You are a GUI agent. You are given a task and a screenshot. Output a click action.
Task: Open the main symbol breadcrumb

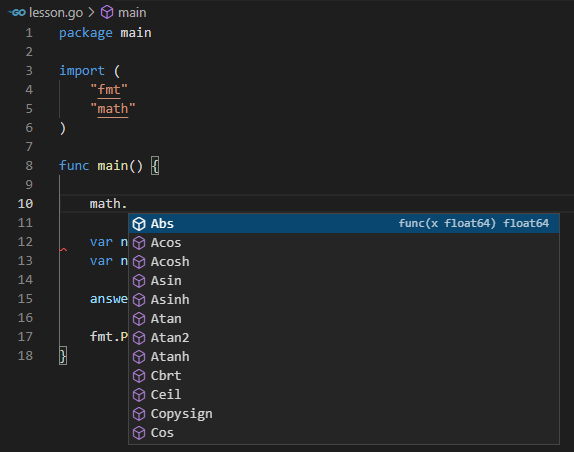(x=132, y=13)
